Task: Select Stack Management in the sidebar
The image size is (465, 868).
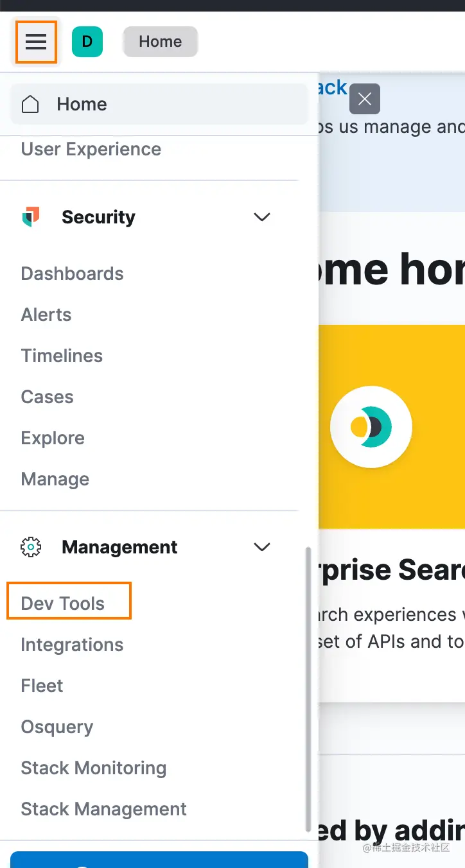Action: click(103, 809)
